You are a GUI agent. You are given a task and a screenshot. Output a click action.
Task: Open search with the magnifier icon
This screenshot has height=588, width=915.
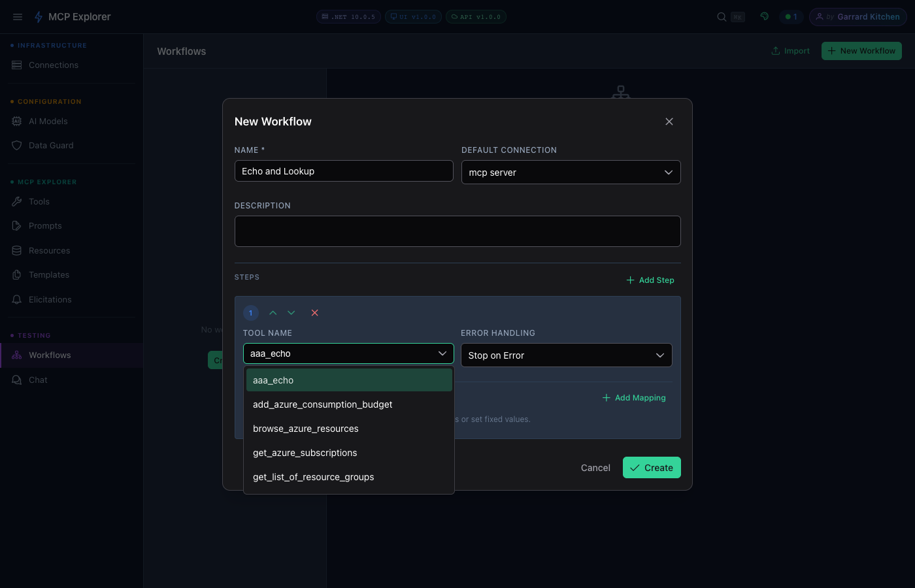(721, 16)
